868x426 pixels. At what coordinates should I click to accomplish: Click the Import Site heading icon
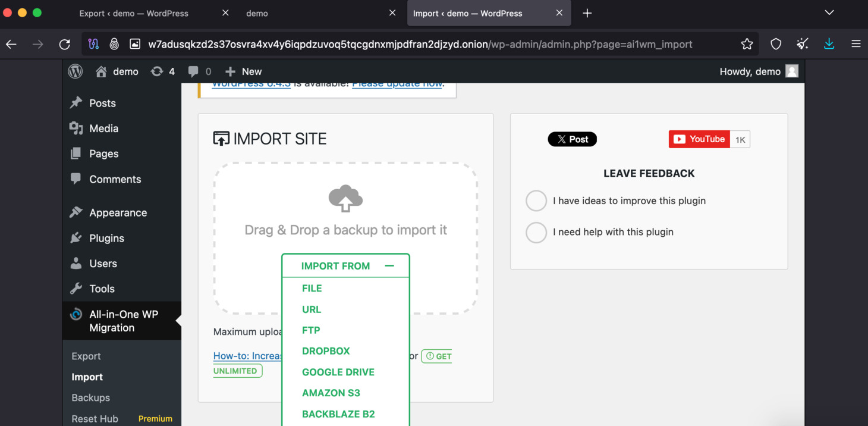(221, 139)
